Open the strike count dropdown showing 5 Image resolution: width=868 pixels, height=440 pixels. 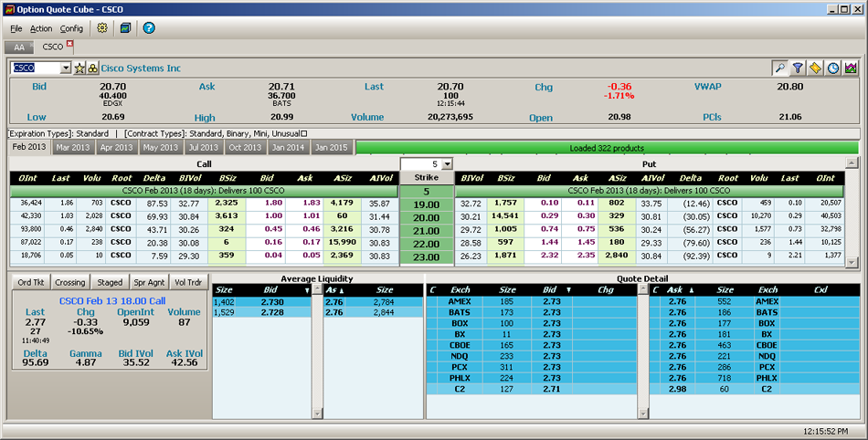point(447,163)
